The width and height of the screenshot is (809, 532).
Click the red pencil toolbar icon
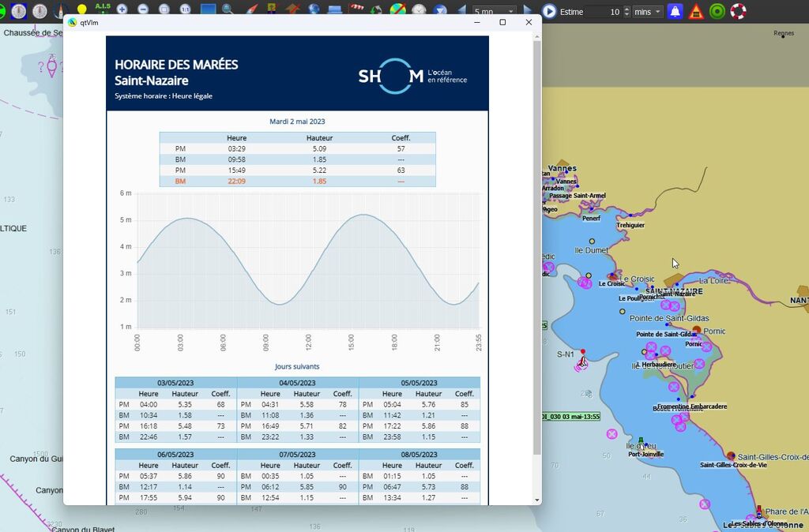252,9
